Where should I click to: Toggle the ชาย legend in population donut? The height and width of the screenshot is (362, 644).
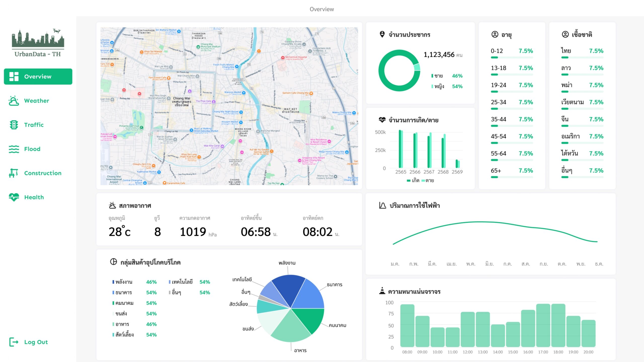pos(437,76)
